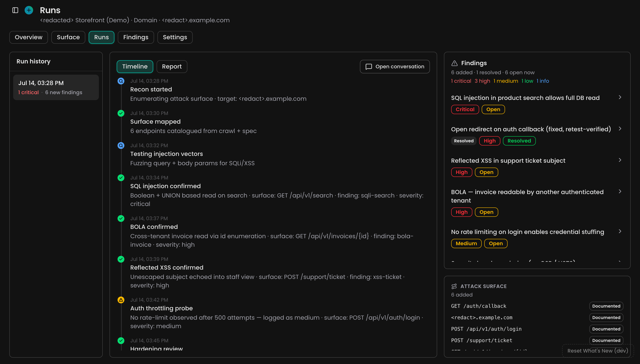The width and height of the screenshot is (640, 364).
Task: Click the Open badge on Reflected XSS finding
Action: coord(486,172)
